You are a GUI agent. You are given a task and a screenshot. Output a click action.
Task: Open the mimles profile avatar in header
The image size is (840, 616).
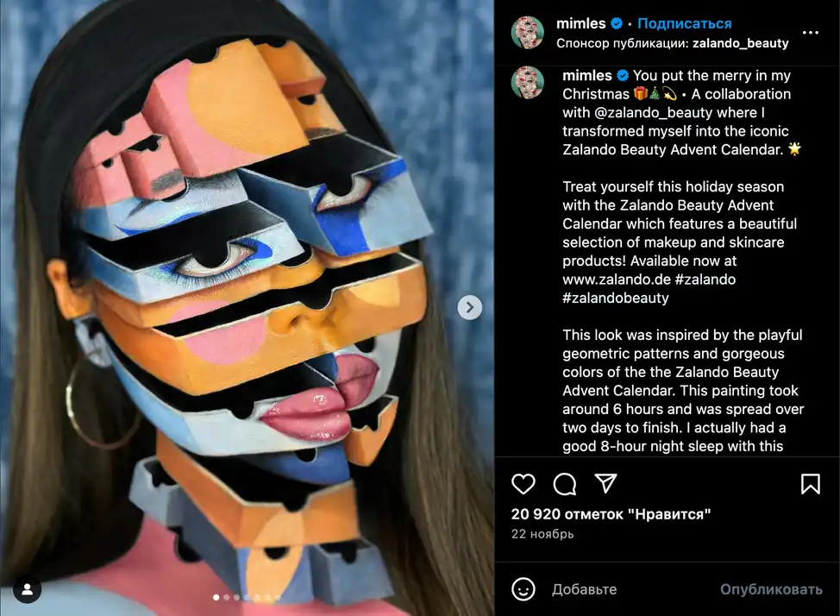click(x=527, y=33)
